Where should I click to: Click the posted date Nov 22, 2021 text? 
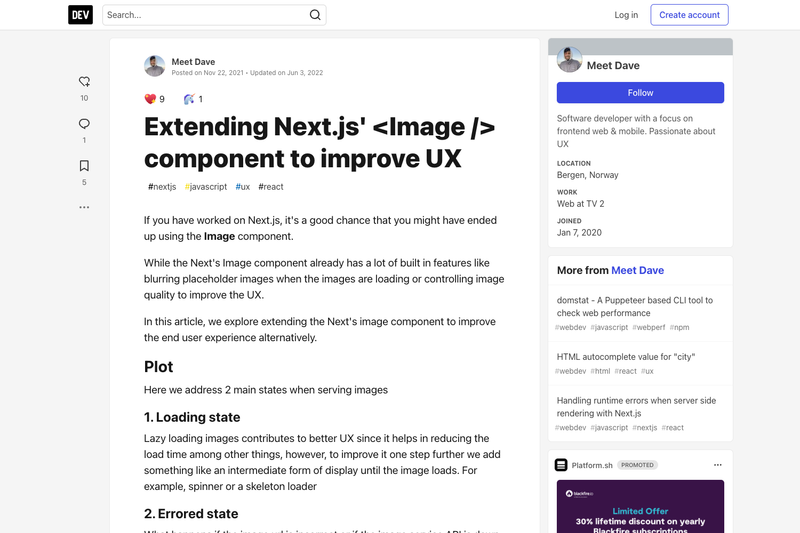point(208,73)
